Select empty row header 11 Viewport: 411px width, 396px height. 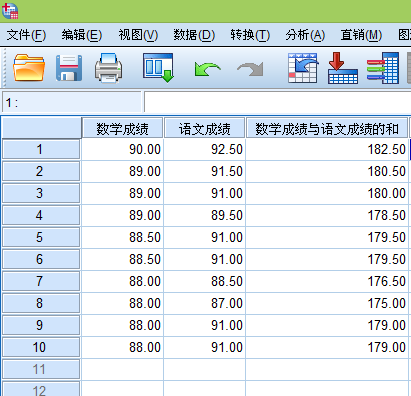pyautogui.click(x=41, y=369)
